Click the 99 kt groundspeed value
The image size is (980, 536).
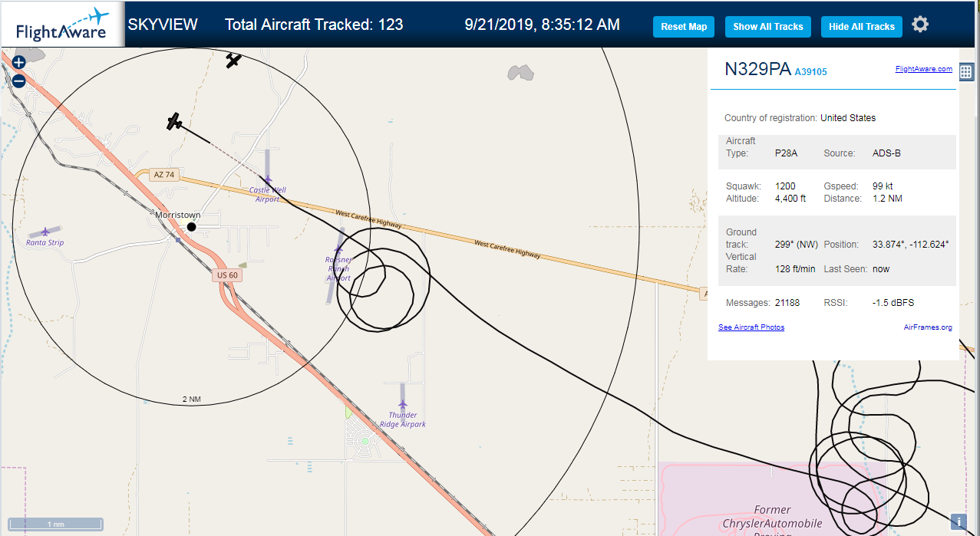click(x=883, y=186)
